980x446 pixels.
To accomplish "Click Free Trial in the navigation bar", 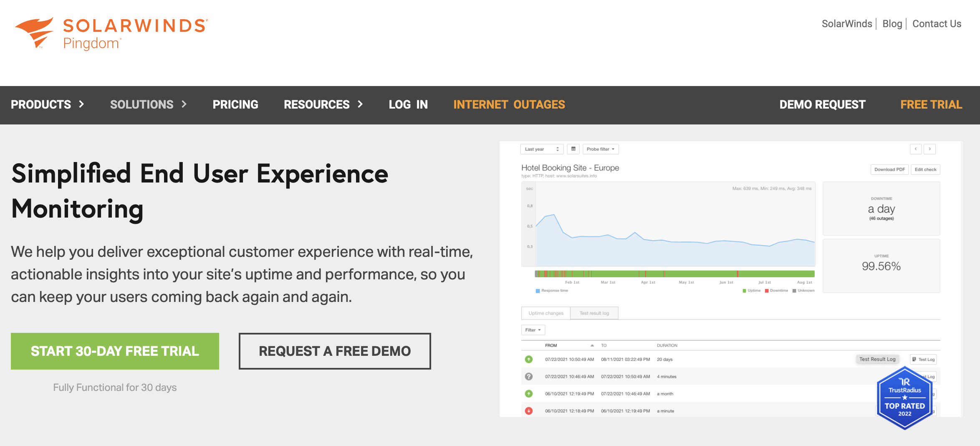I will (931, 104).
